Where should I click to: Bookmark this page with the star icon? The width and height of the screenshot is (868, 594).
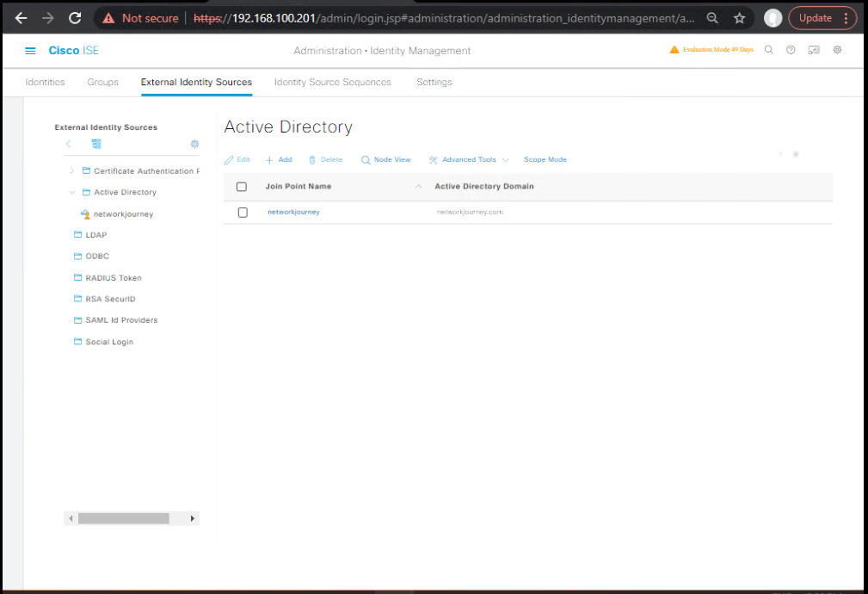coord(740,18)
